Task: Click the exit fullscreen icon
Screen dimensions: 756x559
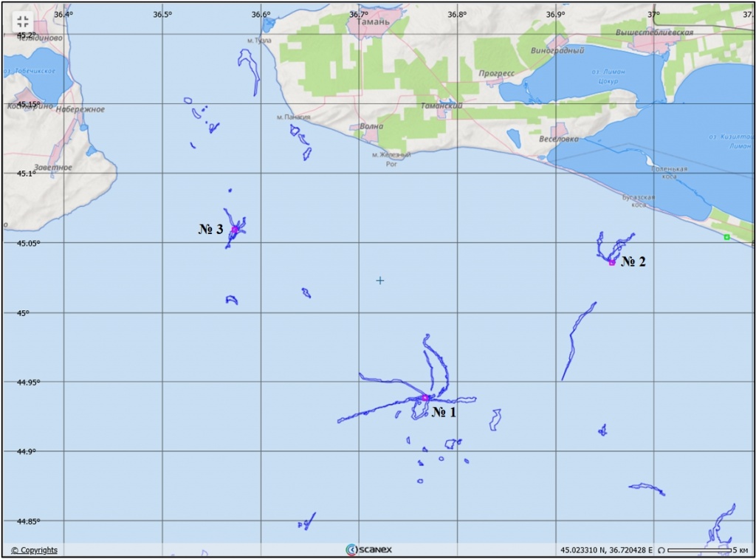Action: (22, 21)
